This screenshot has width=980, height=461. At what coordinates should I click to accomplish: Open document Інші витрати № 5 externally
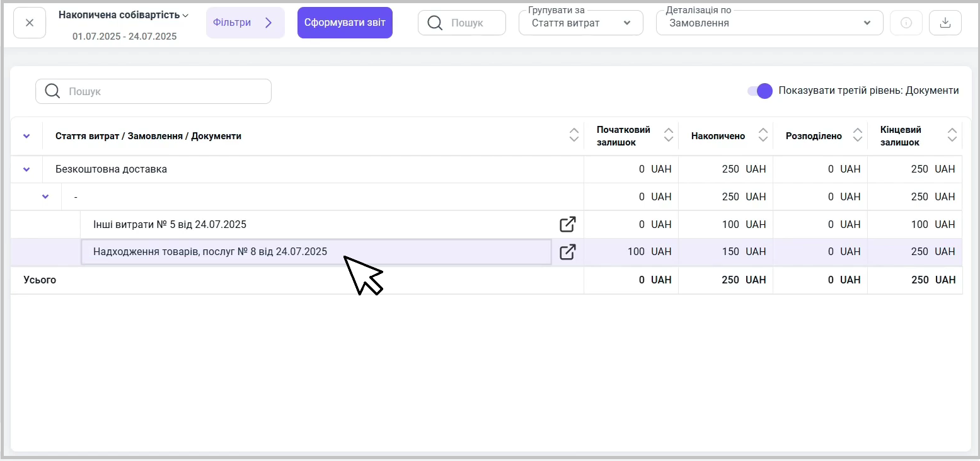coord(567,224)
